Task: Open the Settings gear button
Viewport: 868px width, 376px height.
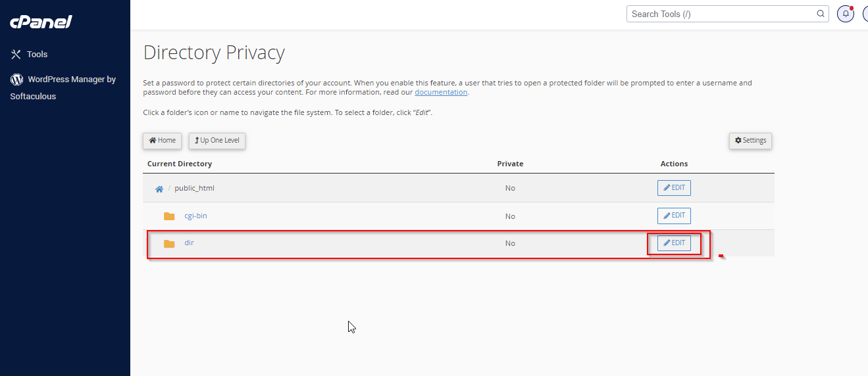Action: (x=750, y=141)
